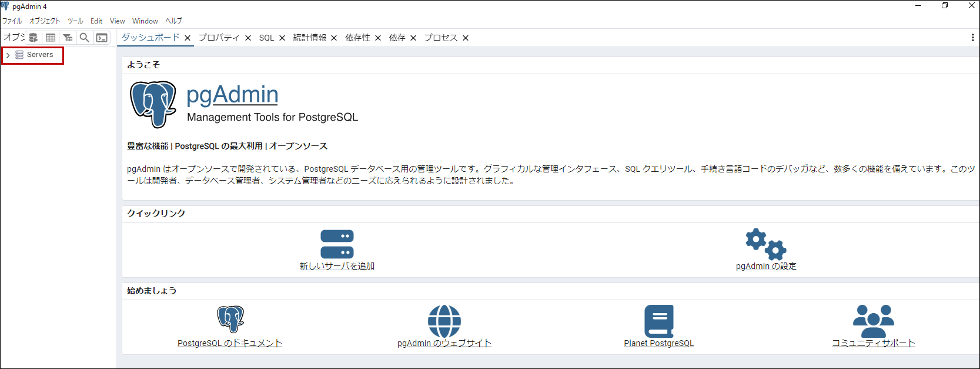Close the 依存 tab
The width and height of the screenshot is (980, 369).
pos(413,38)
